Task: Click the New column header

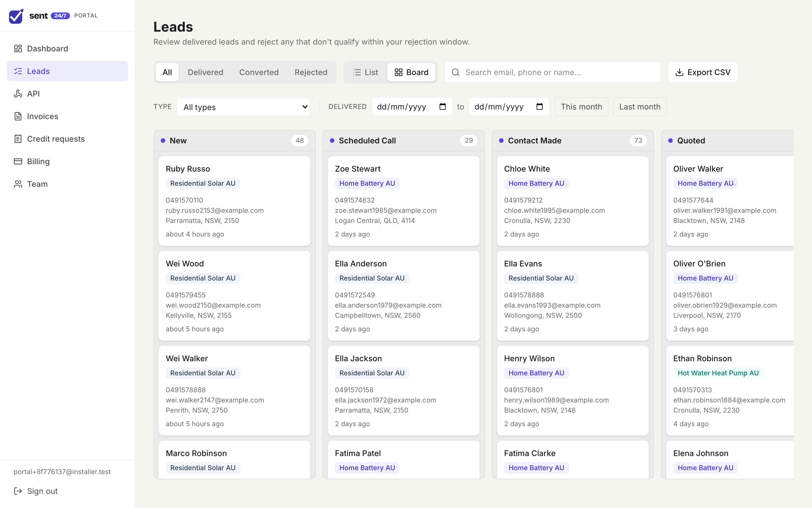Action: (234, 141)
